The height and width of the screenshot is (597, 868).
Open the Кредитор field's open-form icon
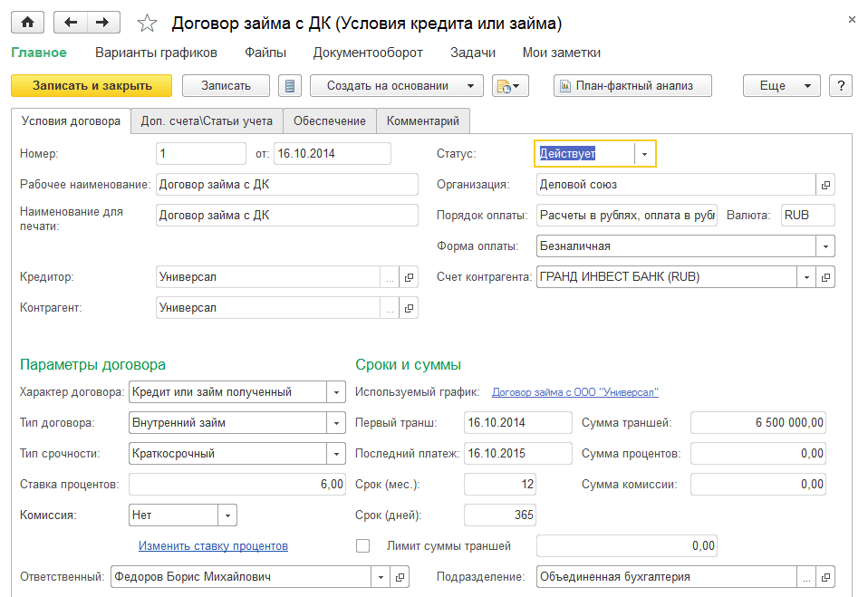(408, 277)
